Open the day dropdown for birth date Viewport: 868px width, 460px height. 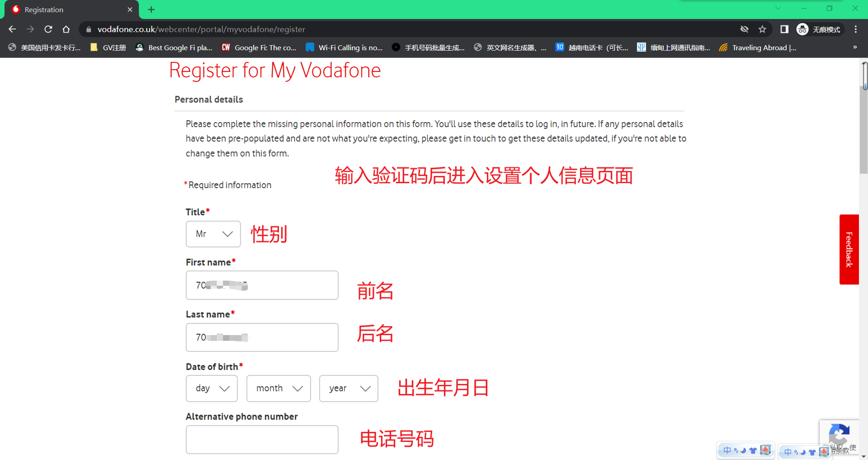[x=211, y=388]
